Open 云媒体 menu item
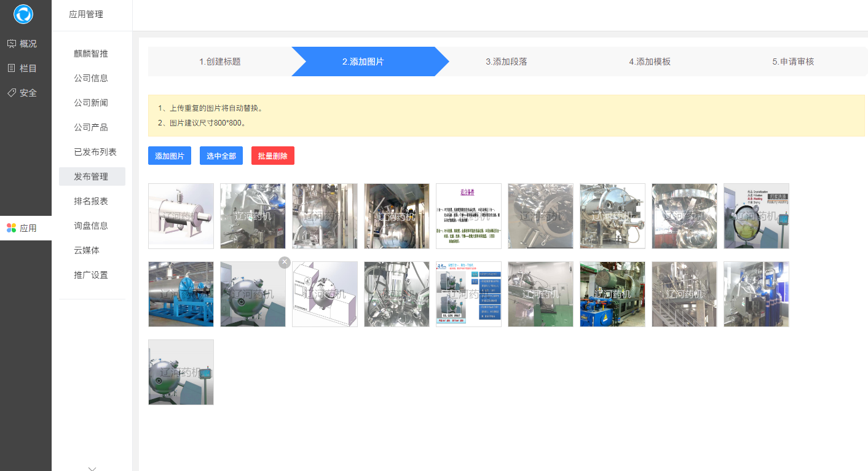868x471 pixels. click(87, 250)
